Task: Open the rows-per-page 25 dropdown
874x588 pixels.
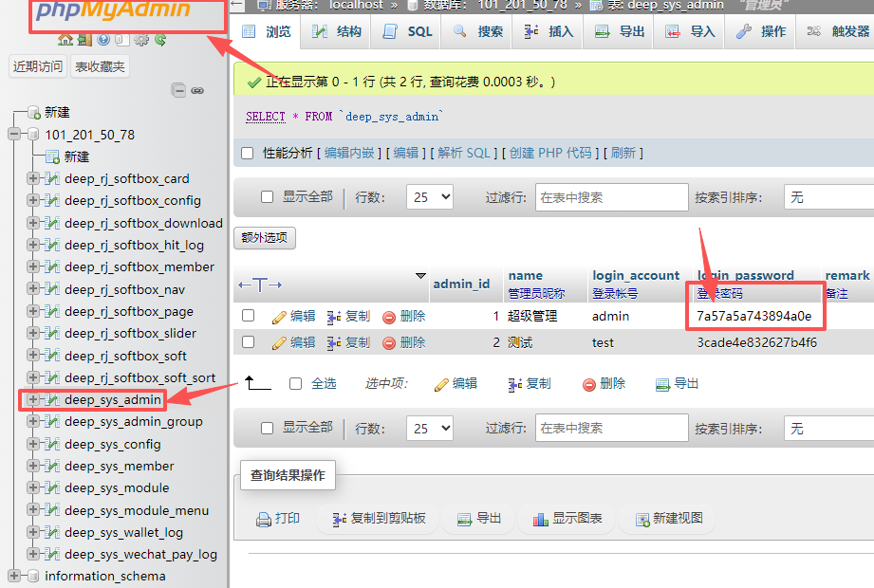Action: pos(430,196)
